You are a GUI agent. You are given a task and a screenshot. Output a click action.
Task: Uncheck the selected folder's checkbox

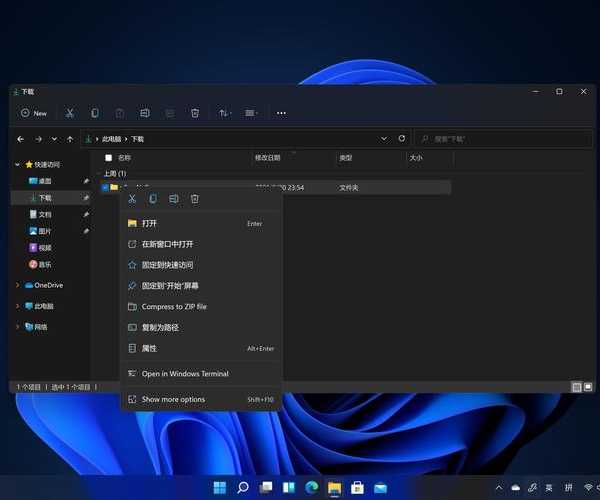[x=105, y=187]
